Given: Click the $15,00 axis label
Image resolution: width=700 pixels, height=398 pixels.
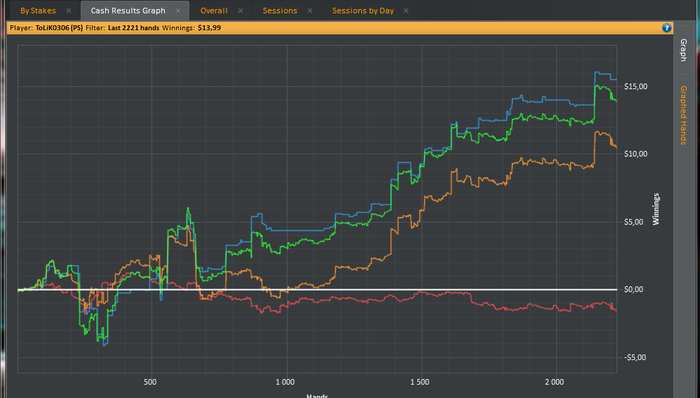Looking at the screenshot, I should point(635,87).
